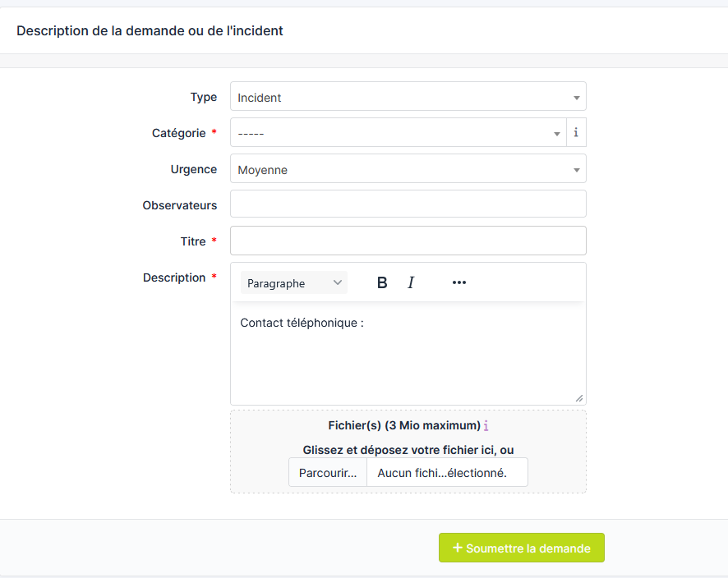This screenshot has height=578, width=728.
Task: Toggle bold formatting in the description editor
Action: [x=382, y=282]
